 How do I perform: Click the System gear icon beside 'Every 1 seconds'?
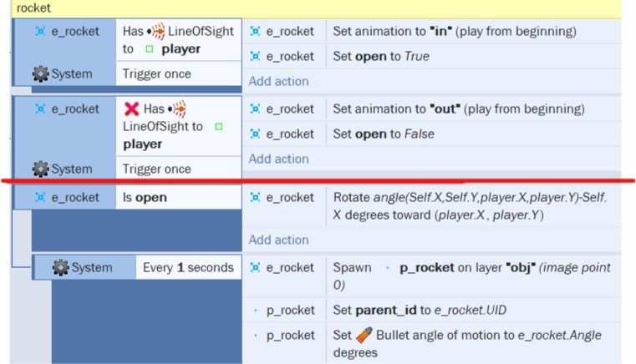pyautogui.click(x=60, y=267)
